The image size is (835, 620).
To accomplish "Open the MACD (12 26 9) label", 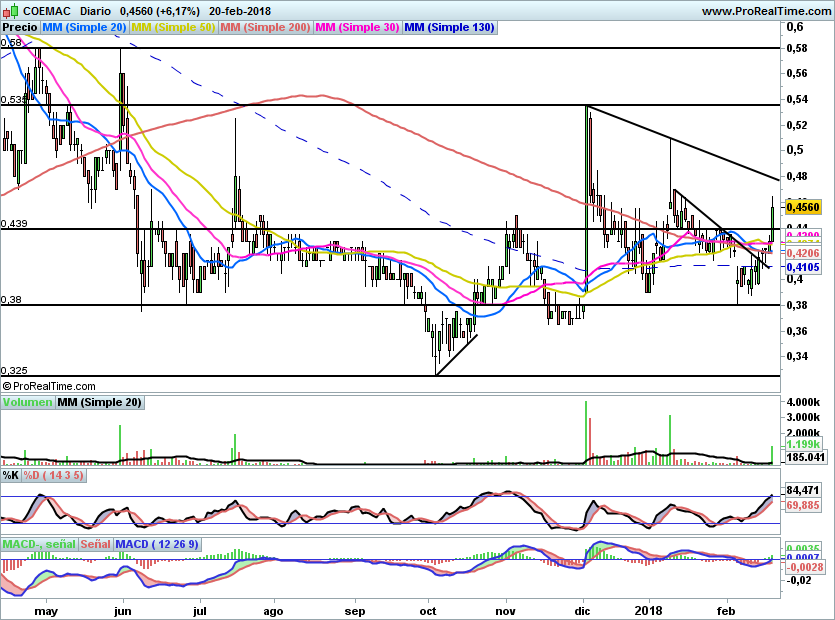I will coord(157,544).
